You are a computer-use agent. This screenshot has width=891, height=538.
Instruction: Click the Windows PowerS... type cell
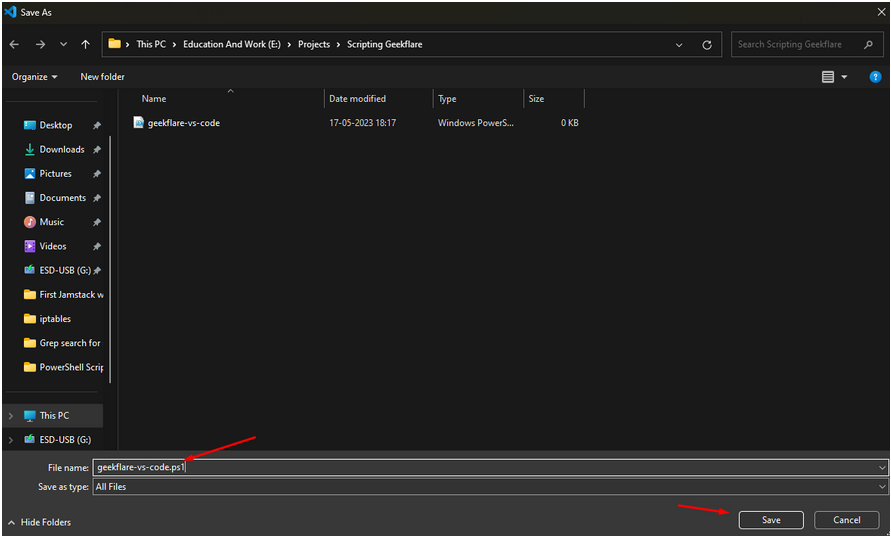(x=476, y=123)
